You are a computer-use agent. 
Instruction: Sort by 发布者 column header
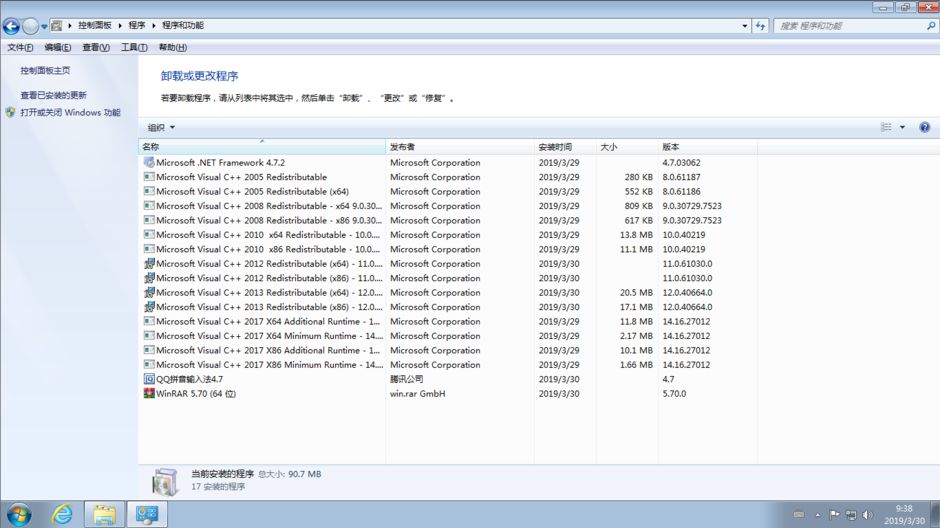(x=460, y=147)
